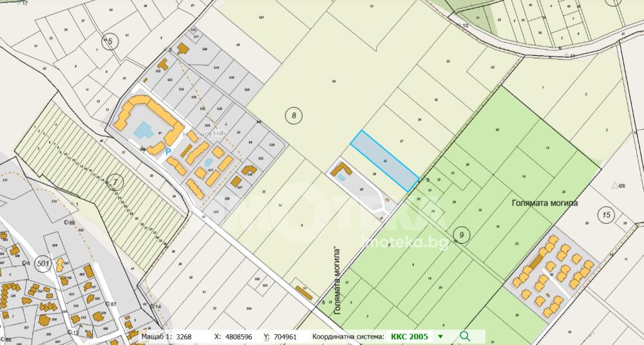Click the large parcel numbered 60

click(x=334, y=82)
